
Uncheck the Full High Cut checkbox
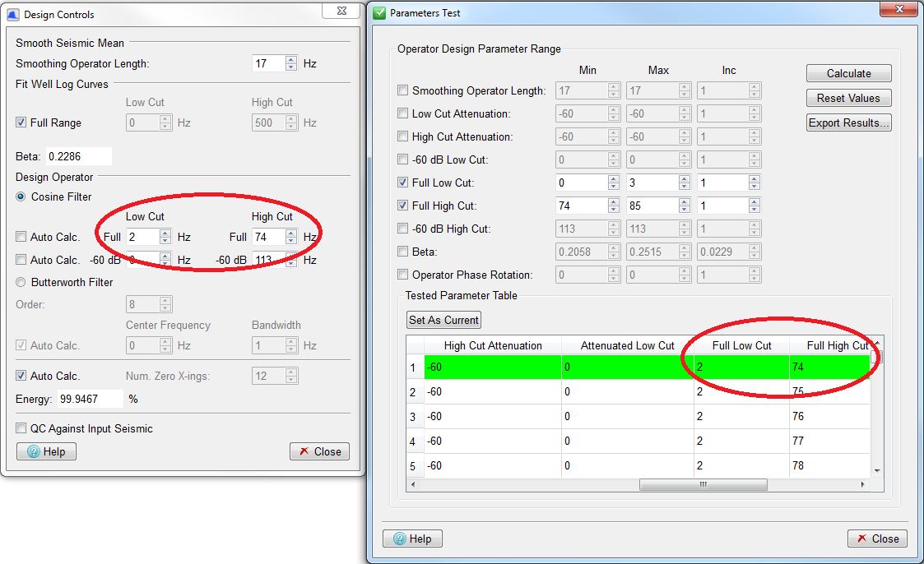tap(402, 205)
